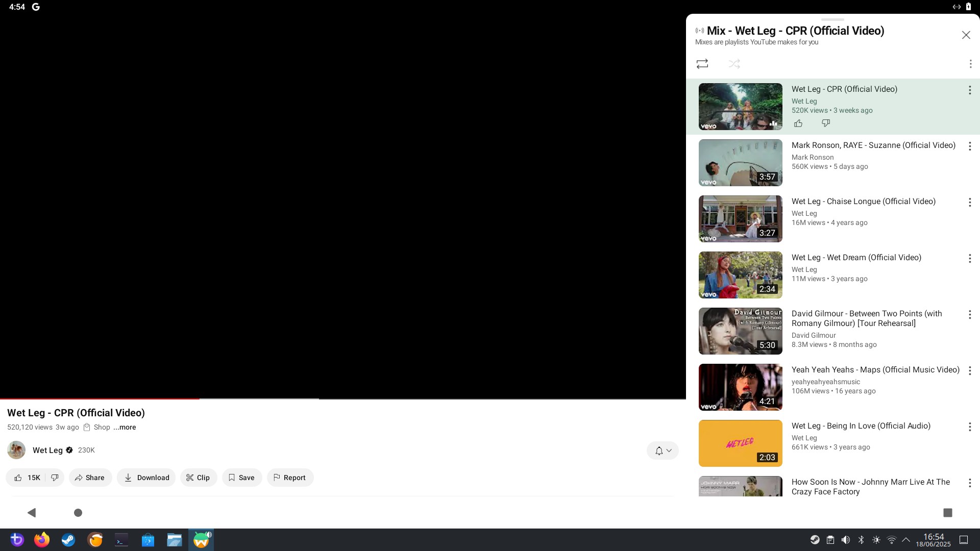Toggle loop playlist in the Mix panel
This screenshot has height=551, width=980.
pyautogui.click(x=702, y=64)
